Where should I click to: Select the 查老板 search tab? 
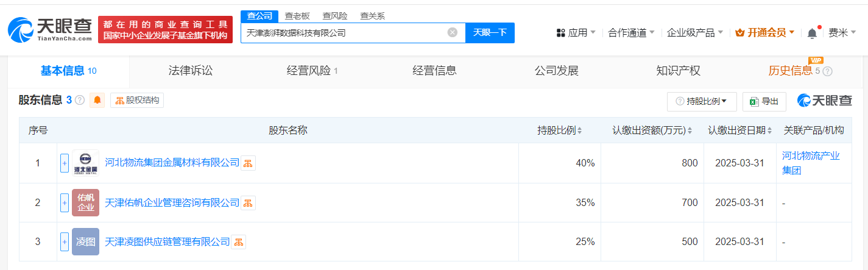[297, 16]
